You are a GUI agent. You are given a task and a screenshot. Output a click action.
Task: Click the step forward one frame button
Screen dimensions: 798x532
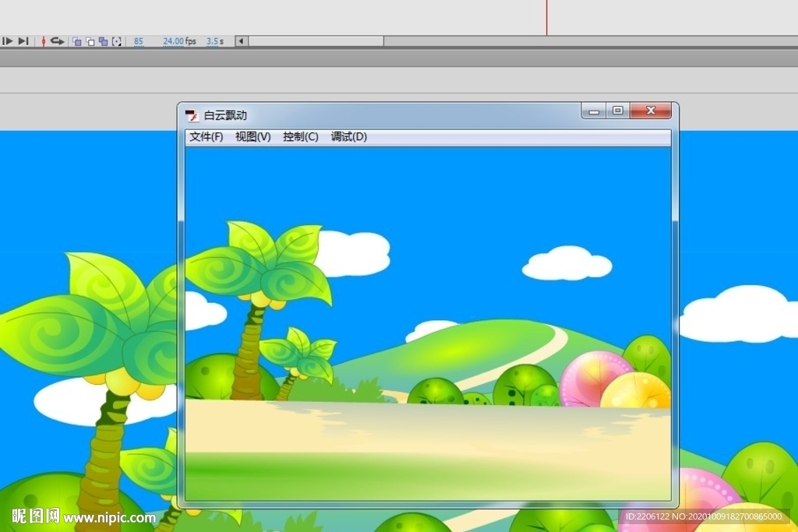(x=8, y=41)
